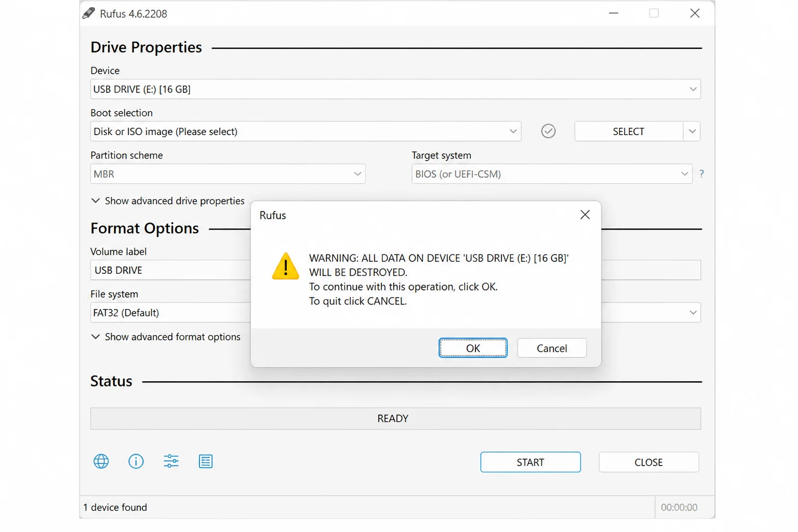Open language selection globe icon
This screenshot has width=798, height=532.
[101, 461]
